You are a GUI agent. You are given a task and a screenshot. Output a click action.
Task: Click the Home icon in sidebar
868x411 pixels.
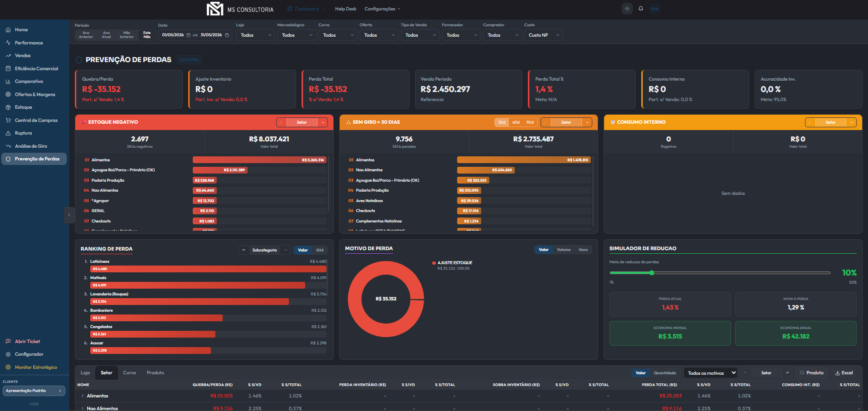coord(8,30)
